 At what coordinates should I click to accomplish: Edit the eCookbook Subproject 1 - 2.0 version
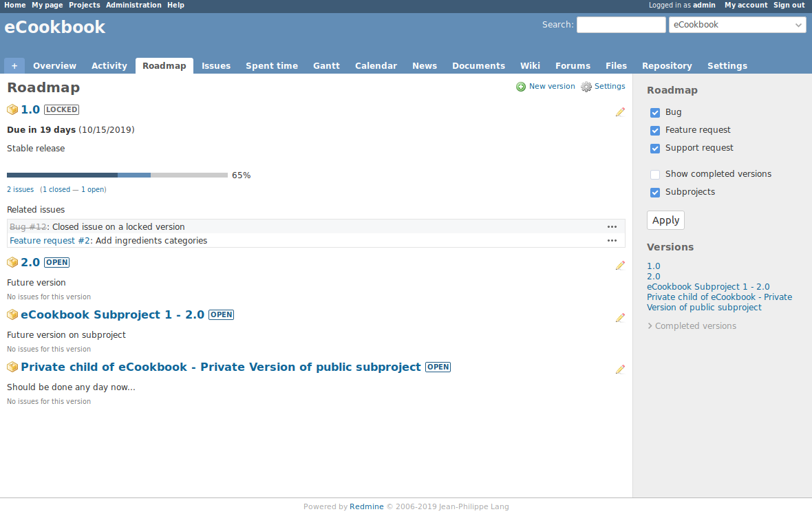pos(620,317)
